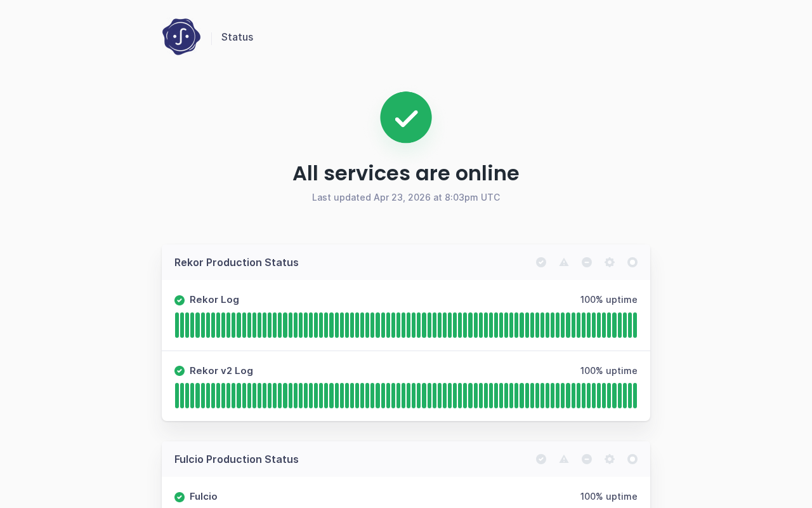Click operational checkmark legend icon in Rekor header

click(541, 262)
